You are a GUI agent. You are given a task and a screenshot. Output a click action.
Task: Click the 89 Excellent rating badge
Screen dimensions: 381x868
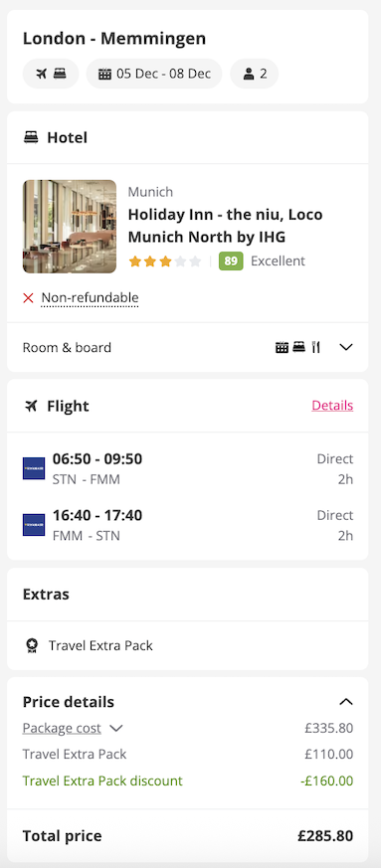(231, 260)
